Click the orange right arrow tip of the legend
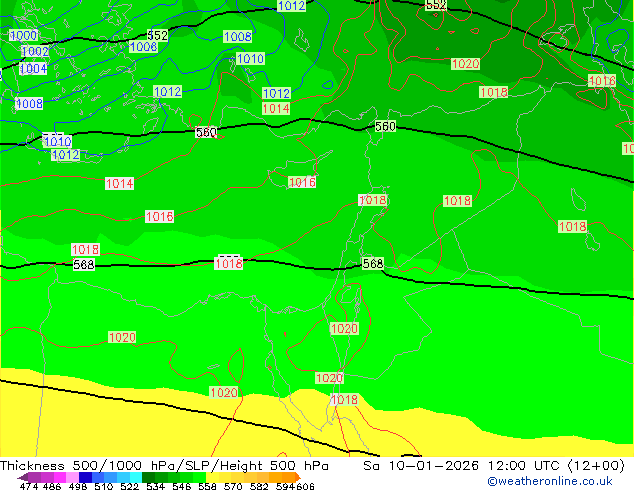 pyautogui.click(x=298, y=478)
